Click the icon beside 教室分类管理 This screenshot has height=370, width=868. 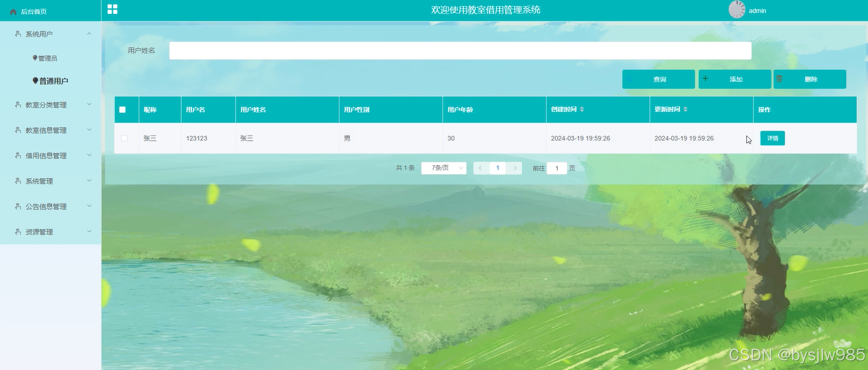point(18,105)
